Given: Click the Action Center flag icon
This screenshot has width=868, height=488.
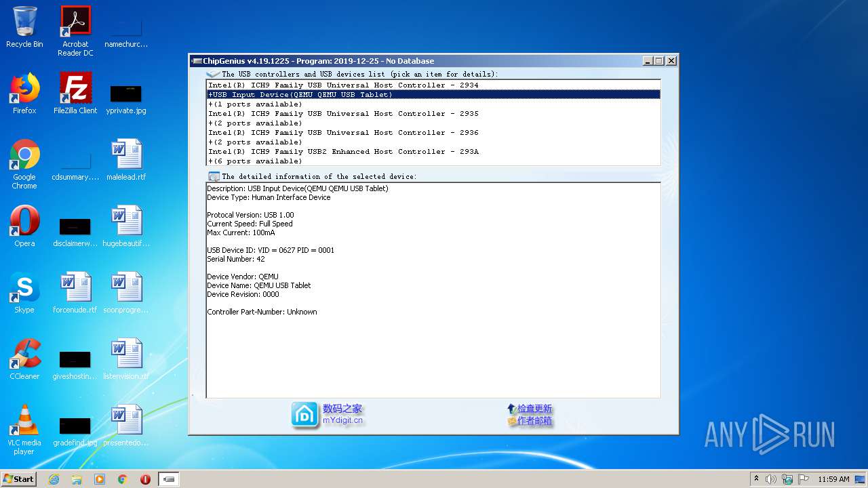Looking at the screenshot, I should (804, 479).
